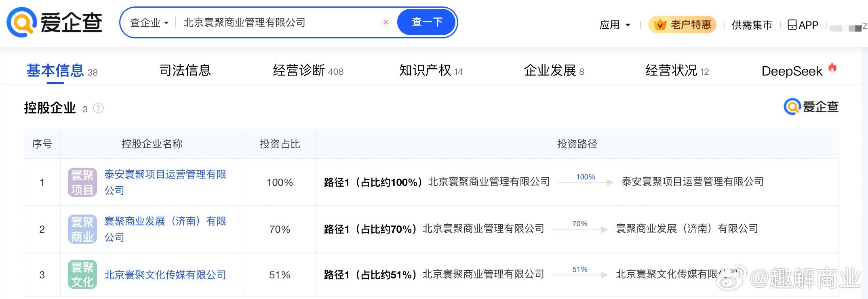Click the 100% investment ratio cell

[280, 182]
